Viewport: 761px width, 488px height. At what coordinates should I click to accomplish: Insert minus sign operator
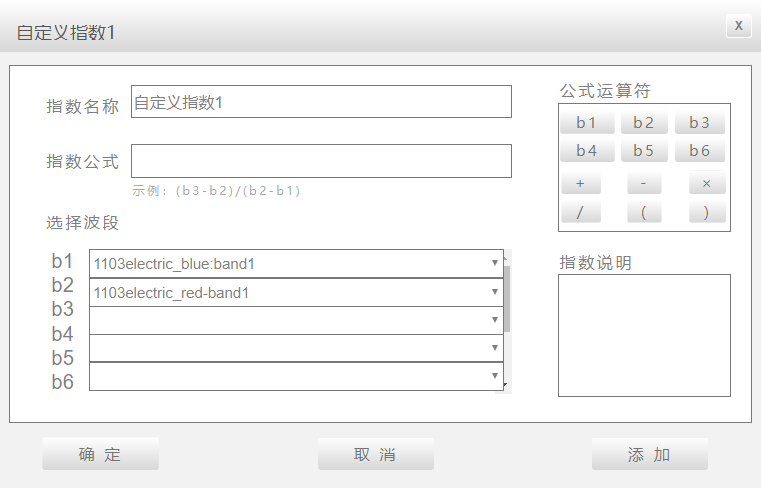pyautogui.click(x=644, y=184)
